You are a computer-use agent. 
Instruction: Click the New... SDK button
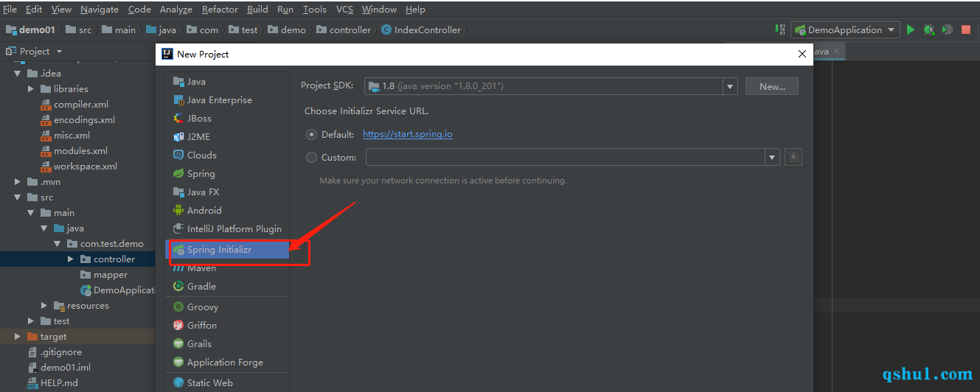(772, 86)
